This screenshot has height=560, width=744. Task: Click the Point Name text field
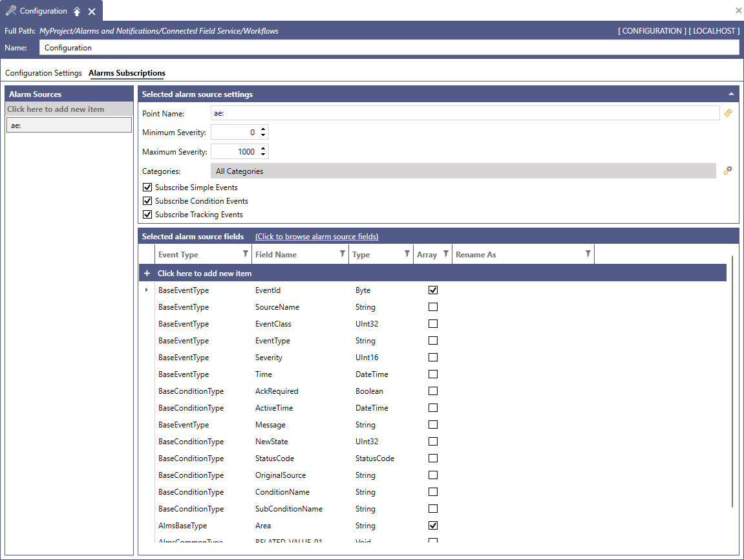pos(465,113)
